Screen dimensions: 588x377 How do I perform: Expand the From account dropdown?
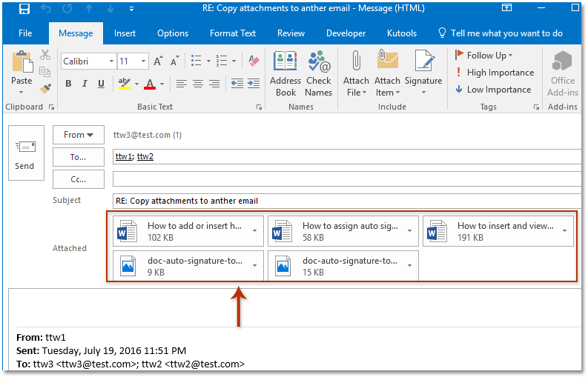78,135
